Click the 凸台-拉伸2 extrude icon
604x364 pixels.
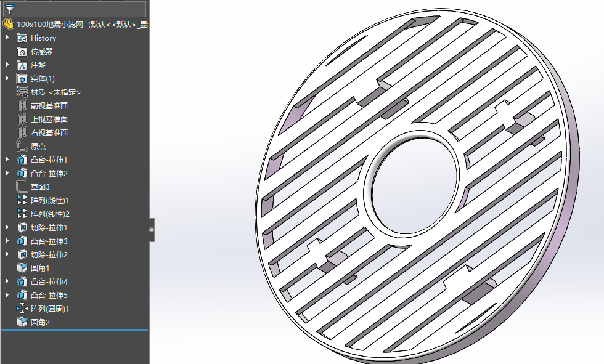[x=22, y=174]
